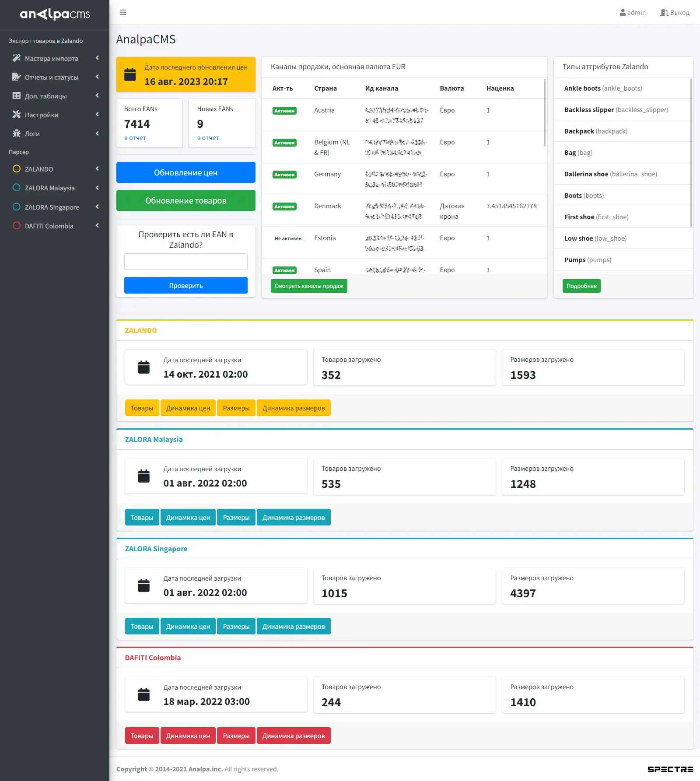Click the EAN check input field

point(186,262)
